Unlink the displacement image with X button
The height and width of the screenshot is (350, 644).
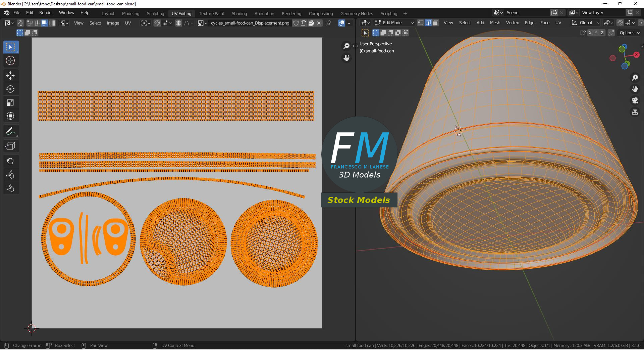coord(319,23)
